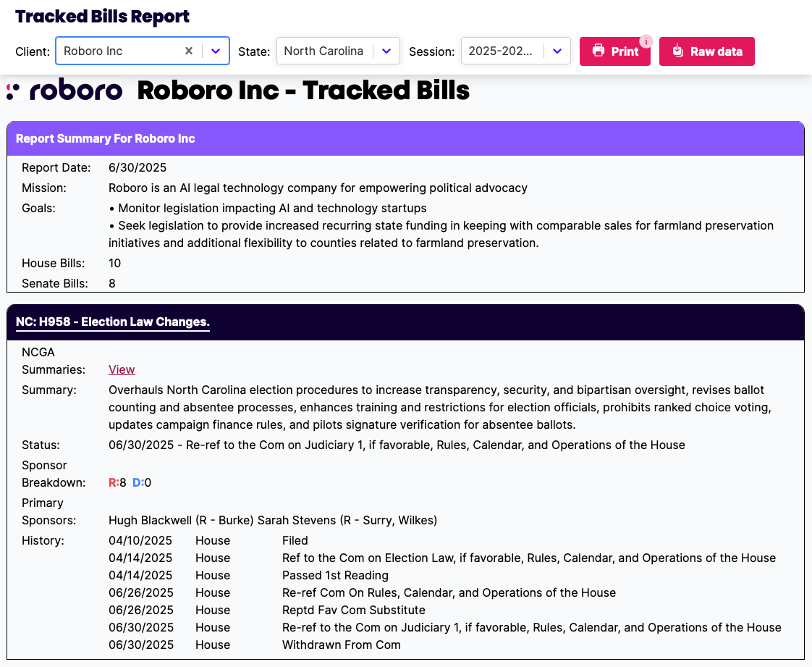This screenshot has height=667, width=812.
Task: Download the Raw data
Action: click(x=706, y=51)
